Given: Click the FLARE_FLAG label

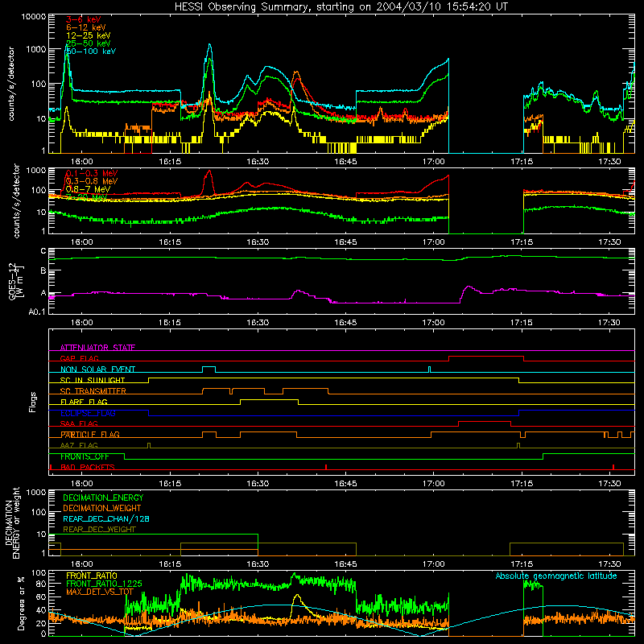Looking at the screenshot, I should pos(84,402).
